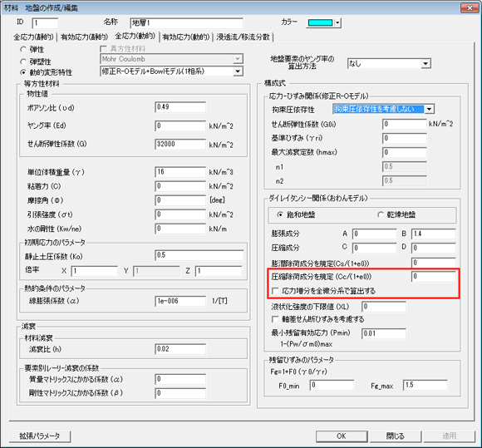Enable 応力増分を全微分系で算出する checkbox
The height and width of the screenshot is (448, 482).
pos(275,291)
